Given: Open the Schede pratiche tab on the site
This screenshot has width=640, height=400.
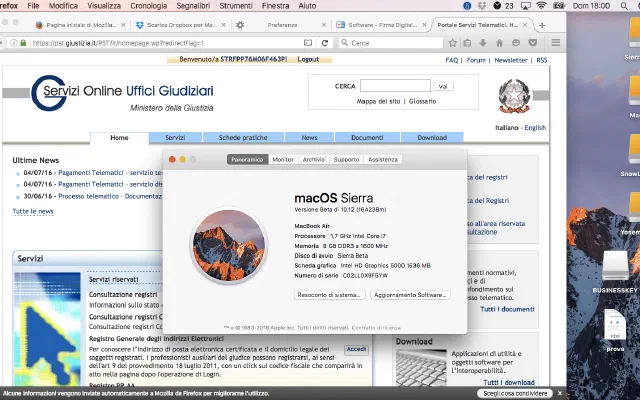Looking at the screenshot, I should coord(243,138).
